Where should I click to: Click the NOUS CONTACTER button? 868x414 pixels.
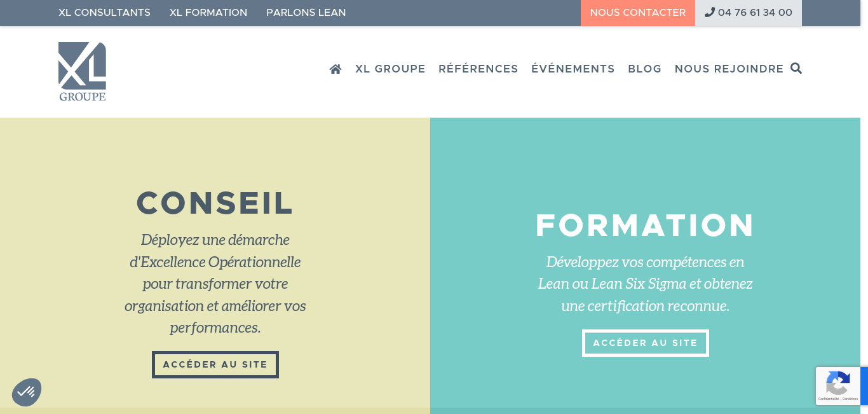tap(638, 13)
